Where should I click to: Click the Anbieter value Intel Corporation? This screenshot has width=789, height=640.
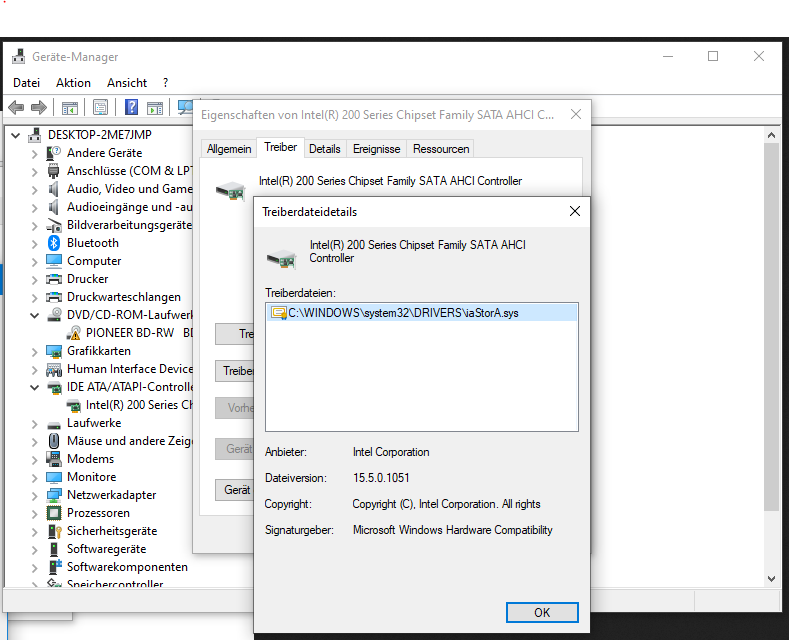pyautogui.click(x=391, y=452)
